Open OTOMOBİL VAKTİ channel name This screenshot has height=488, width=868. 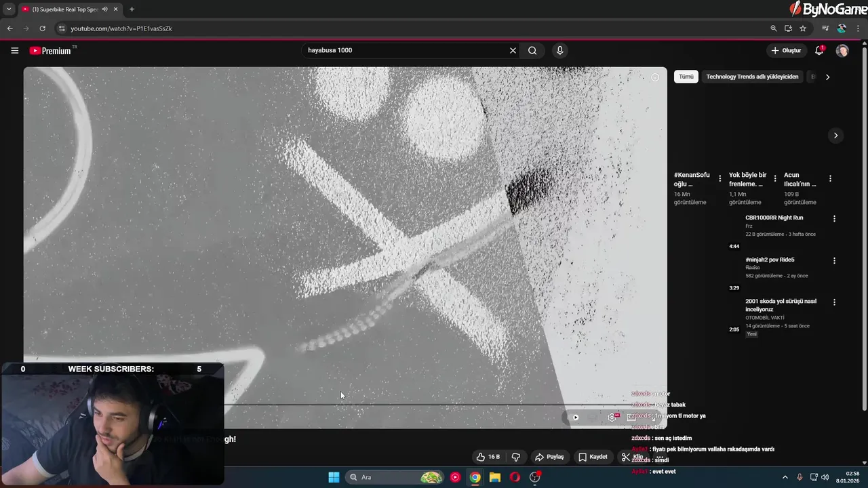[x=765, y=318]
